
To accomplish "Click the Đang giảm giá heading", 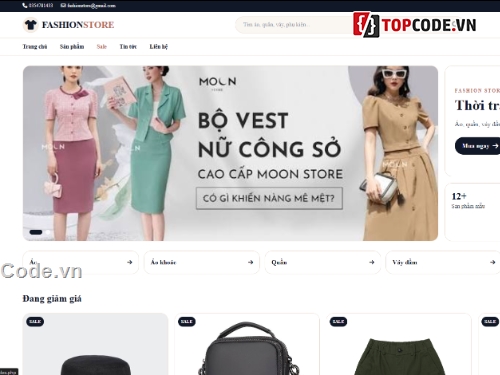I will click(x=52, y=299).
